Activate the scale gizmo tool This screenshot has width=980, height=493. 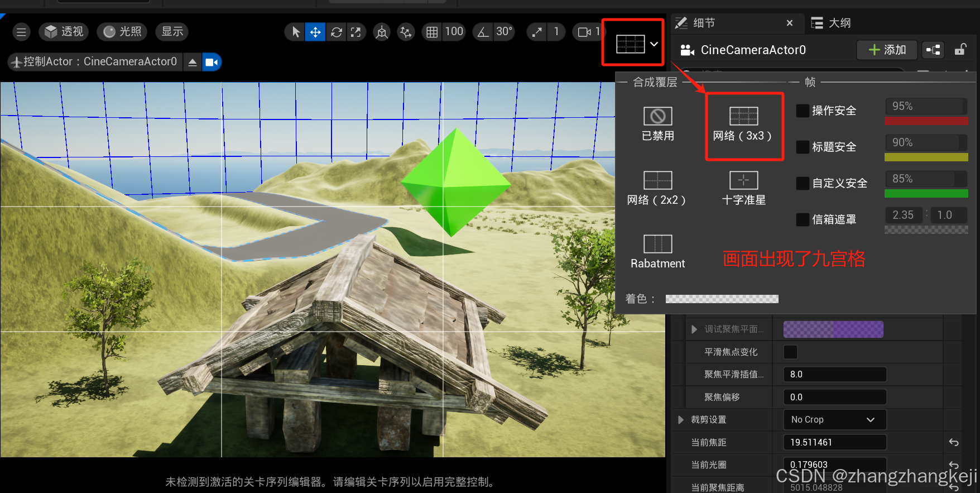coord(356,32)
